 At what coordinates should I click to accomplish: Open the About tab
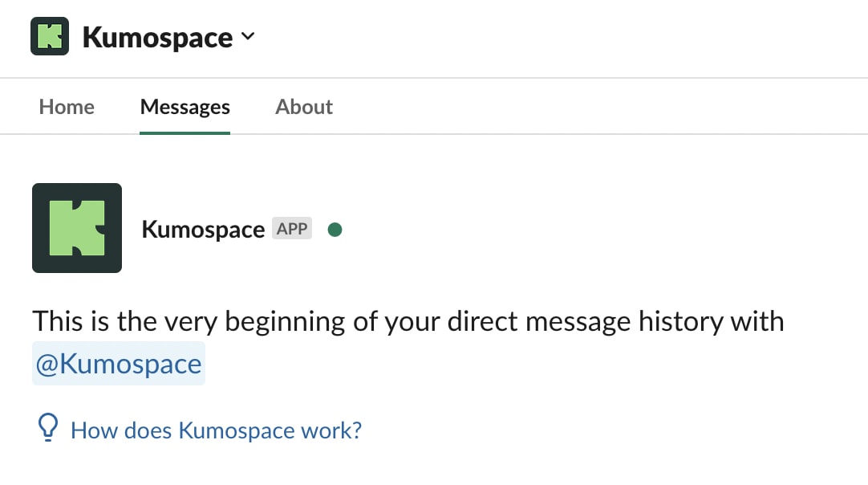(x=304, y=107)
